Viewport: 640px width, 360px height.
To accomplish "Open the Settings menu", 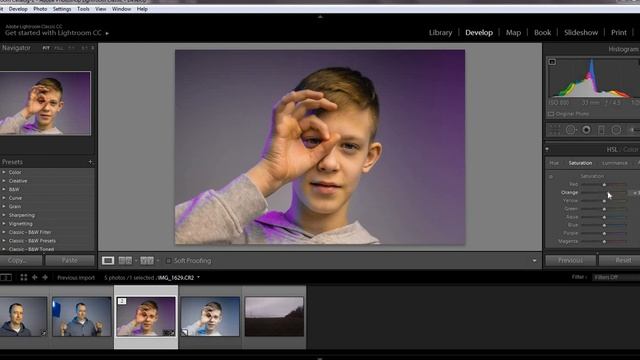I will coord(62,9).
